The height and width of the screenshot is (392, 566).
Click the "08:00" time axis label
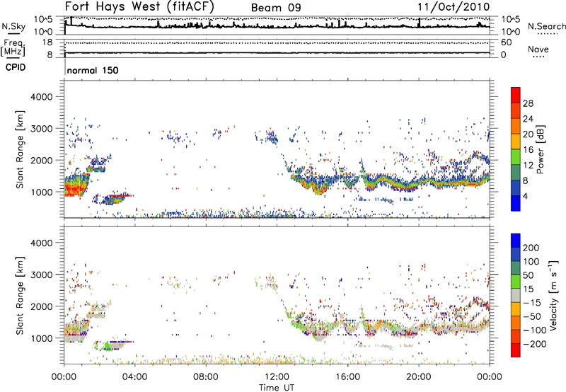pos(206,377)
